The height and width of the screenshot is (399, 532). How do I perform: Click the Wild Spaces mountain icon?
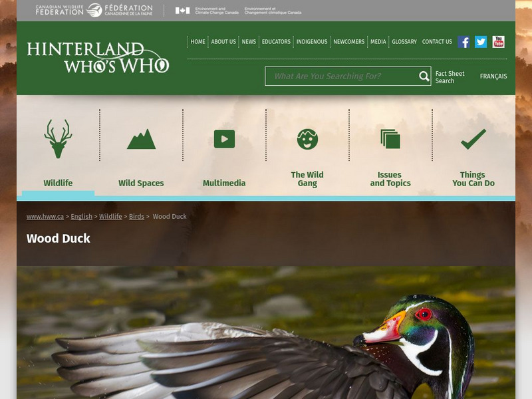(x=140, y=138)
